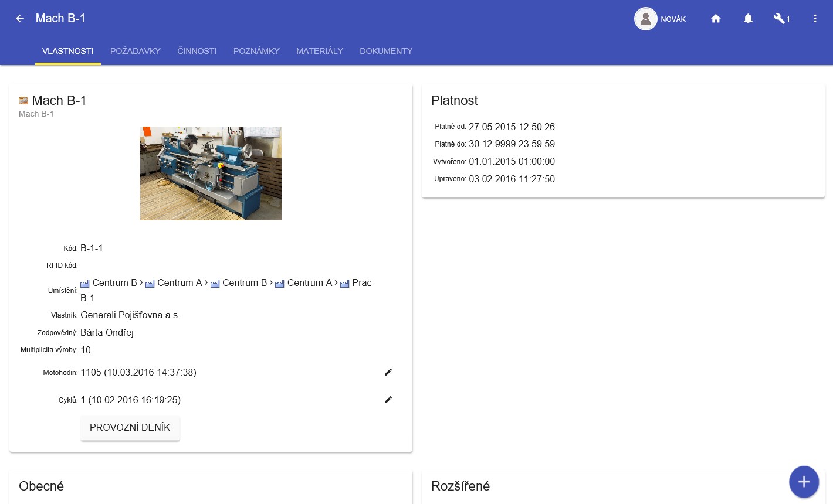Click the machine icon beside Mach B-1 heading

click(x=23, y=101)
